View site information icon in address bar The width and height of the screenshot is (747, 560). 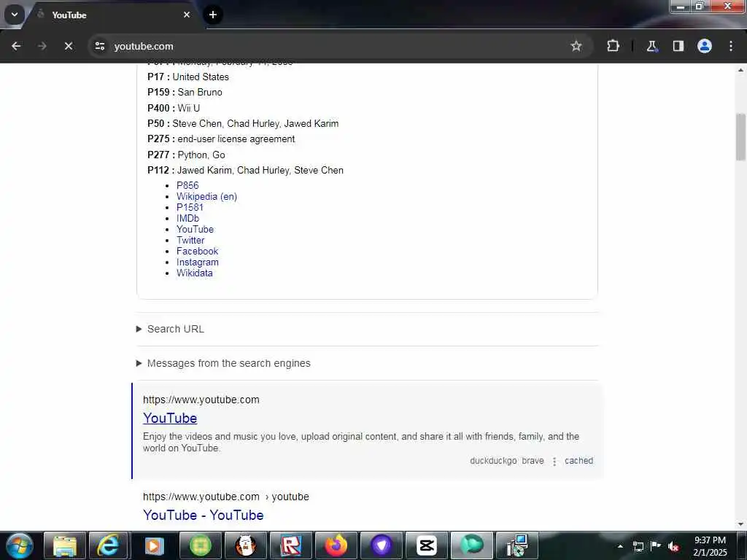point(99,46)
